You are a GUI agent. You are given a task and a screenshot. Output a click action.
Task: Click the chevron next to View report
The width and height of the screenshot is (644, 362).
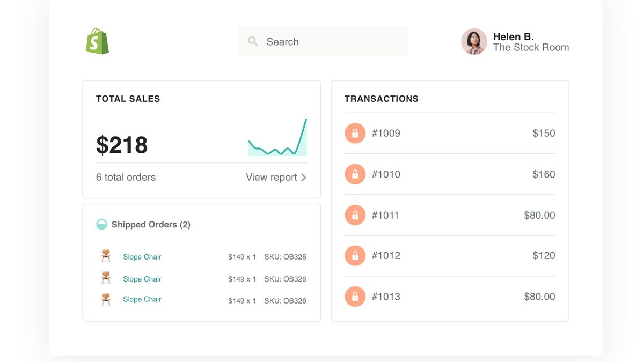(304, 177)
